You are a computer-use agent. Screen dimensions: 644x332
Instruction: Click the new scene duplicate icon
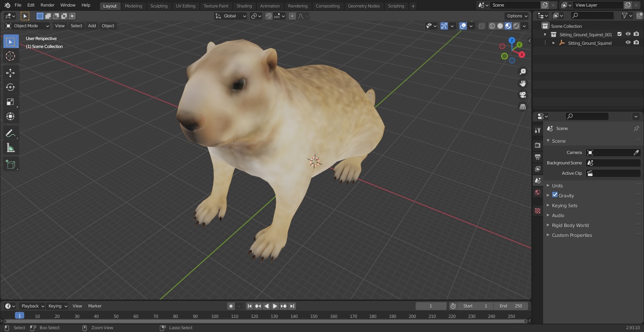click(545, 5)
